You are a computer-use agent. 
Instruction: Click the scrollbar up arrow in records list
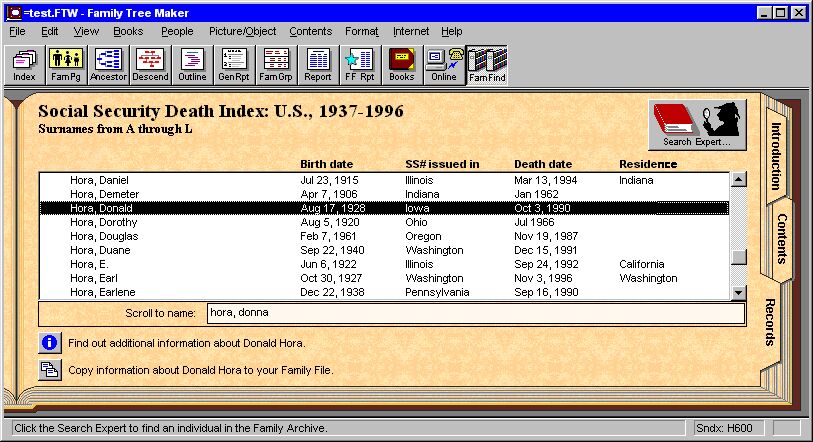pos(738,179)
